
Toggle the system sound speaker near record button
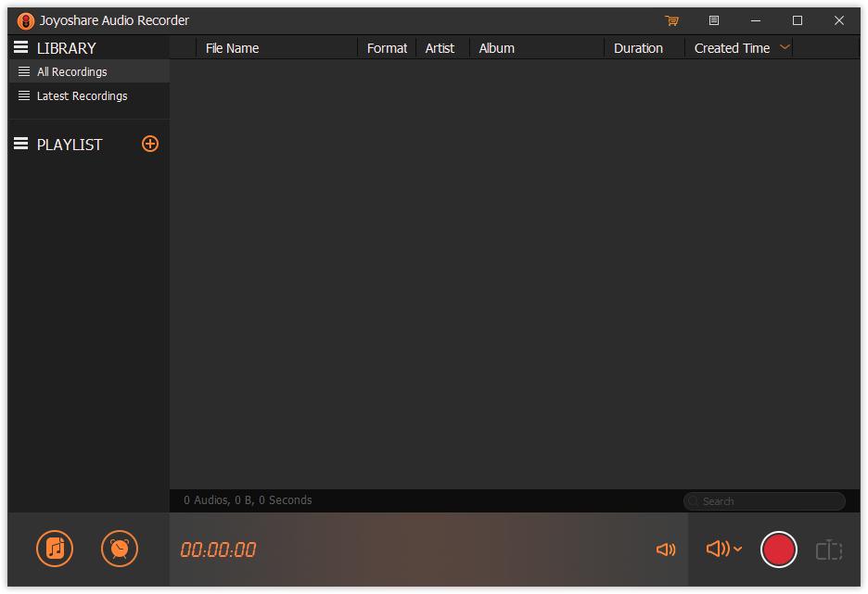coord(718,549)
